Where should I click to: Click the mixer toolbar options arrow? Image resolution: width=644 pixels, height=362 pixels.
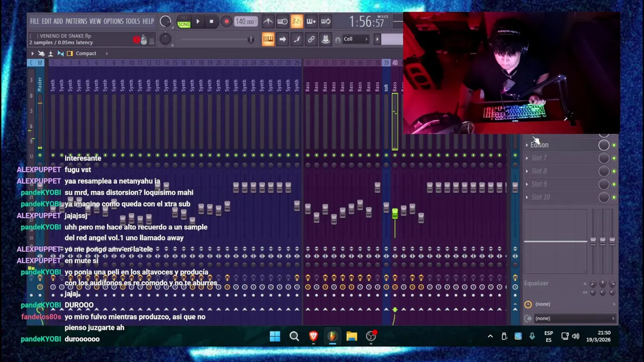click(32, 53)
